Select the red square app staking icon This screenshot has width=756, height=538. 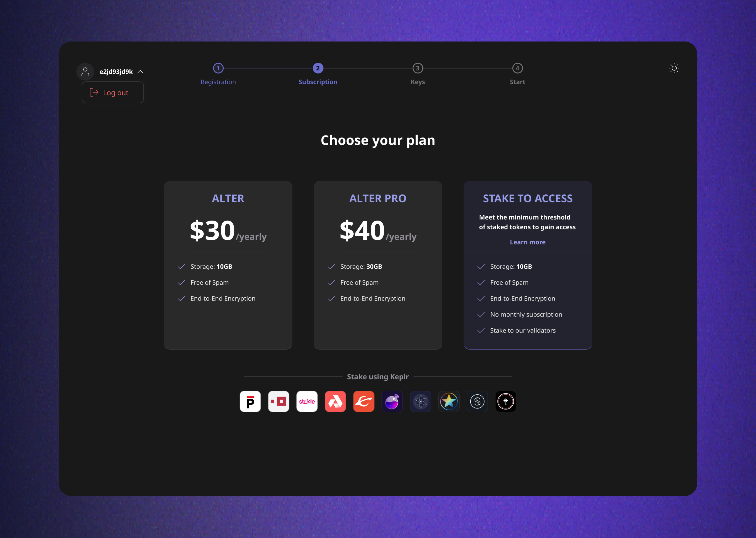[278, 402]
